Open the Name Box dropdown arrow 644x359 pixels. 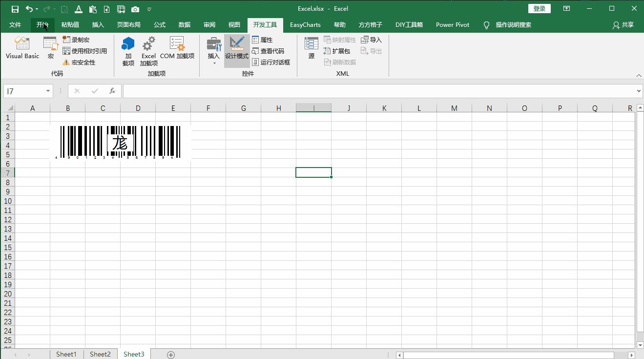coord(48,91)
